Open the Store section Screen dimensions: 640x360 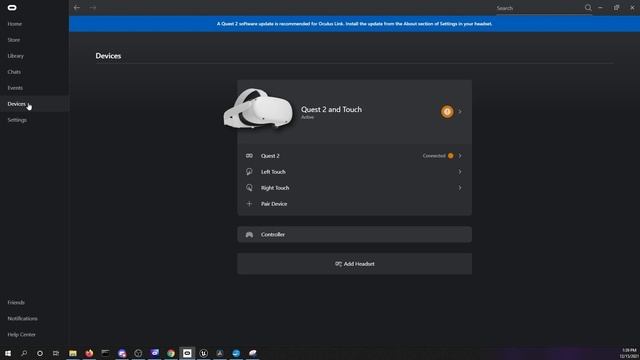(x=13, y=40)
